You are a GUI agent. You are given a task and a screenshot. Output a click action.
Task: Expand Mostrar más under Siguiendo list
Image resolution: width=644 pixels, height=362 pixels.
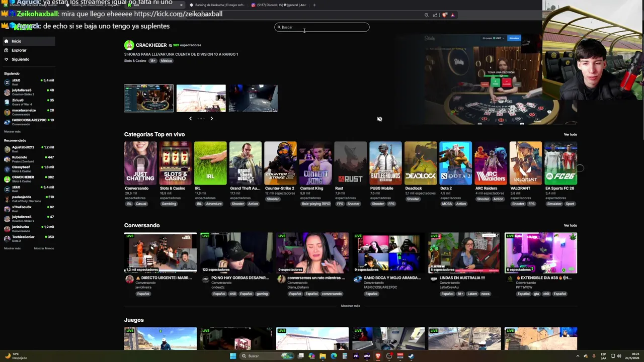click(x=12, y=131)
